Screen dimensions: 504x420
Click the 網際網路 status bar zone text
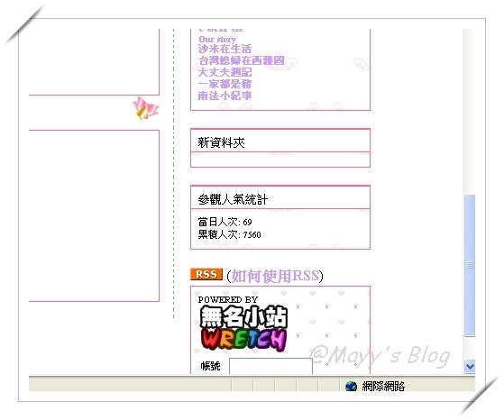tap(383, 386)
